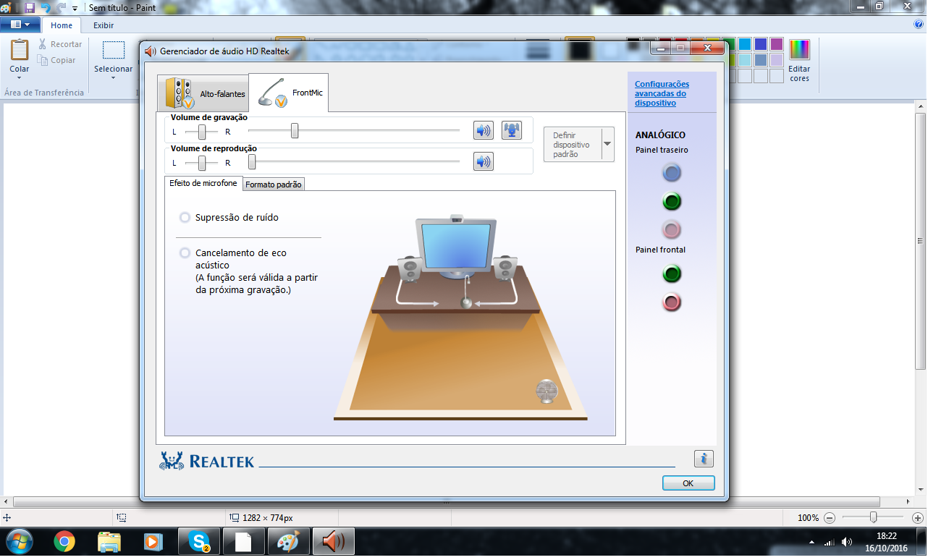The width and height of the screenshot is (928, 560).
Task: Select the blue color swatch in Paint
Action: point(745,44)
